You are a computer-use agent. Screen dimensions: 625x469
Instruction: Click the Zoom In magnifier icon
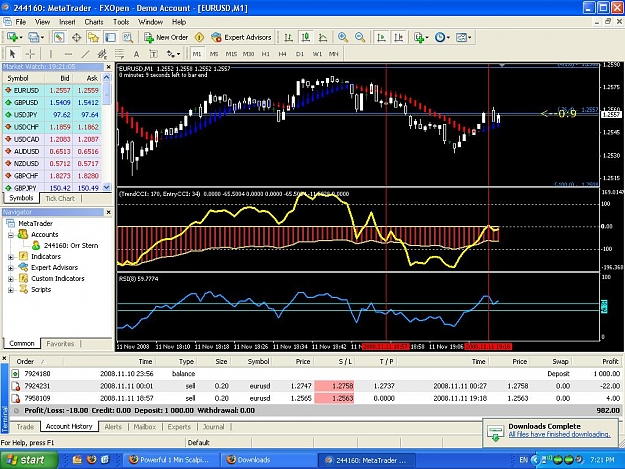(342, 37)
